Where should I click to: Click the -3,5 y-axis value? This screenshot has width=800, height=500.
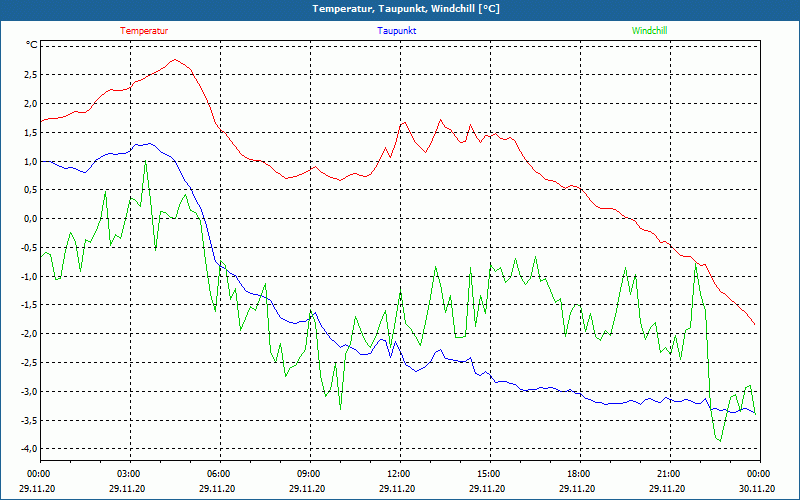pyautogui.click(x=29, y=420)
